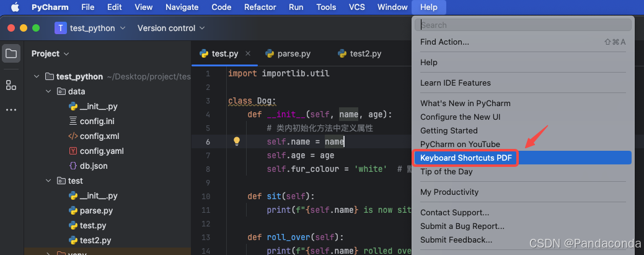
Task: Select Submit a Bug Report...
Action: [x=522, y=226]
